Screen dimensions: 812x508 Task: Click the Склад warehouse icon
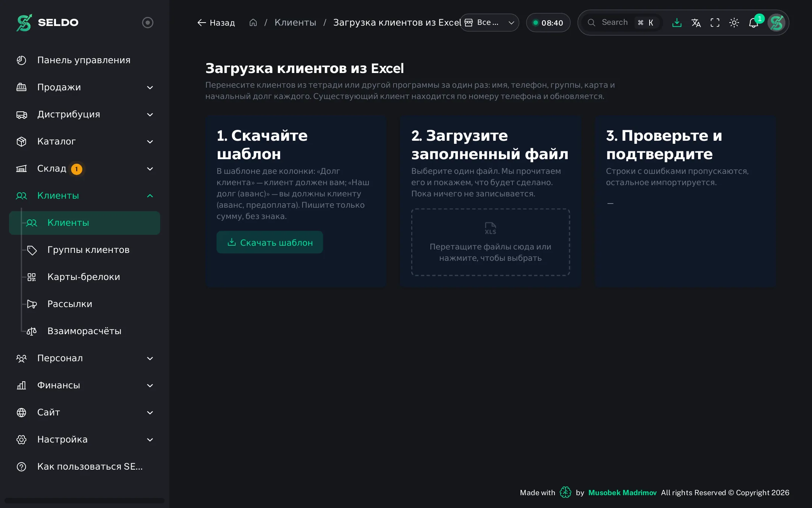click(x=21, y=169)
